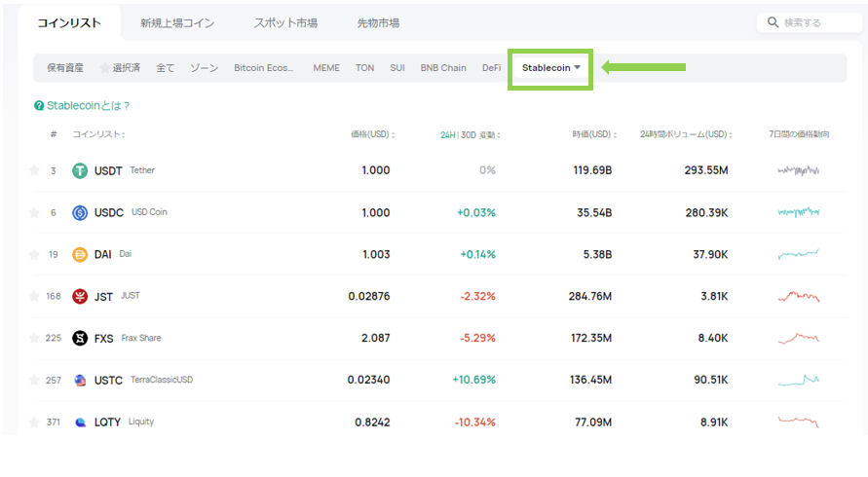Select the TON category filter

(364, 68)
